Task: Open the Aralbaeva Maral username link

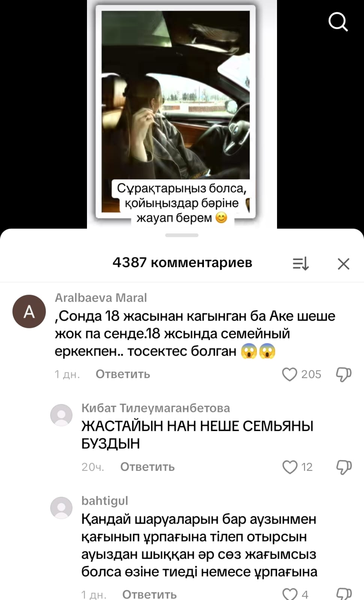Action: click(x=101, y=298)
